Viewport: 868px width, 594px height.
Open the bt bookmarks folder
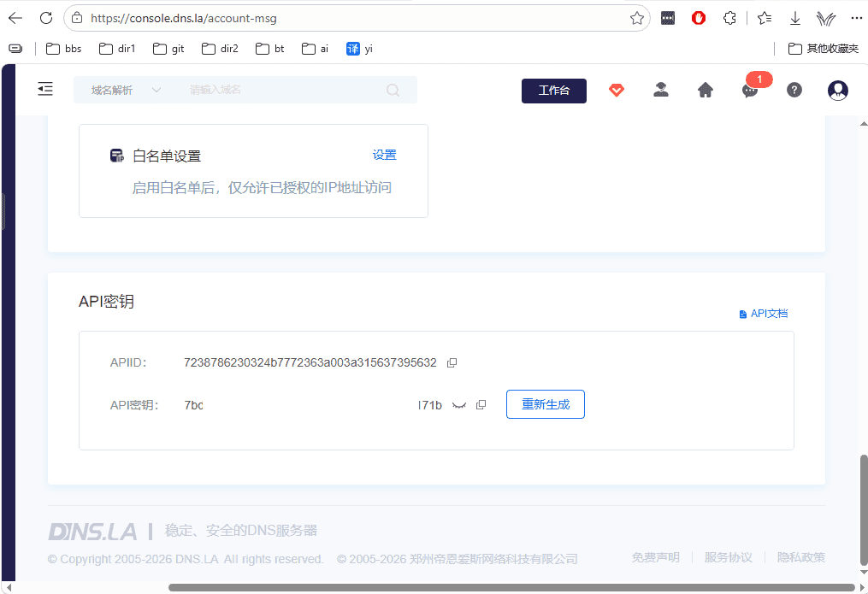(269, 49)
